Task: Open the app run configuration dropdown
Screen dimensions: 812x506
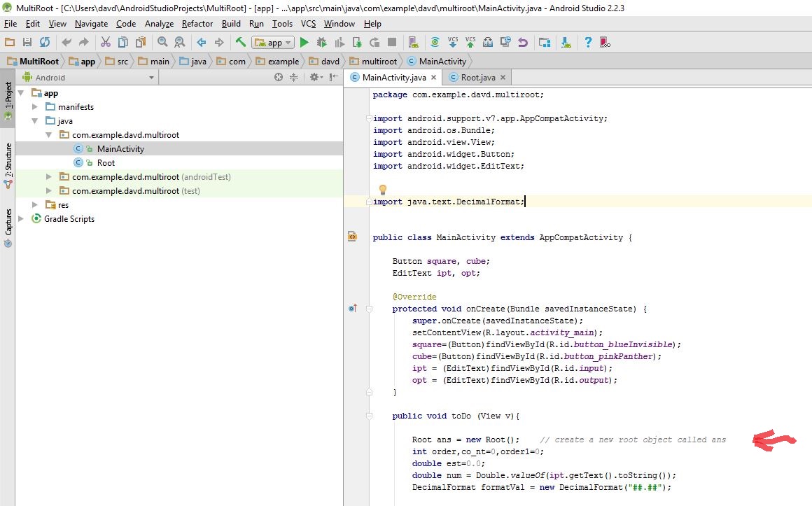Action: click(x=273, y=43)
